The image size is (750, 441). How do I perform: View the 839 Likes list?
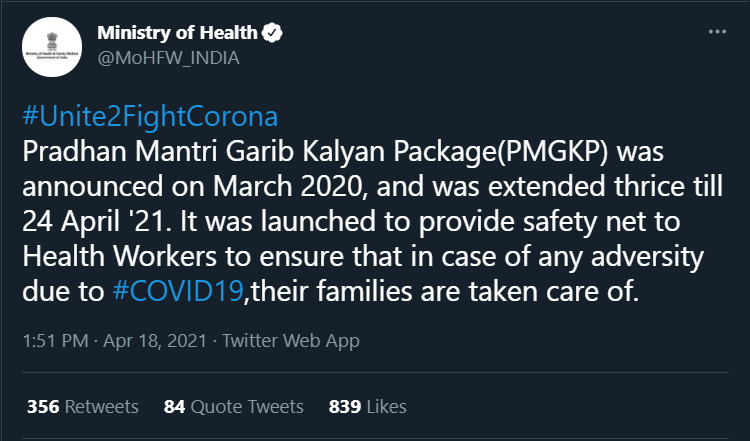pyautogui.click(x=367, y=407)
